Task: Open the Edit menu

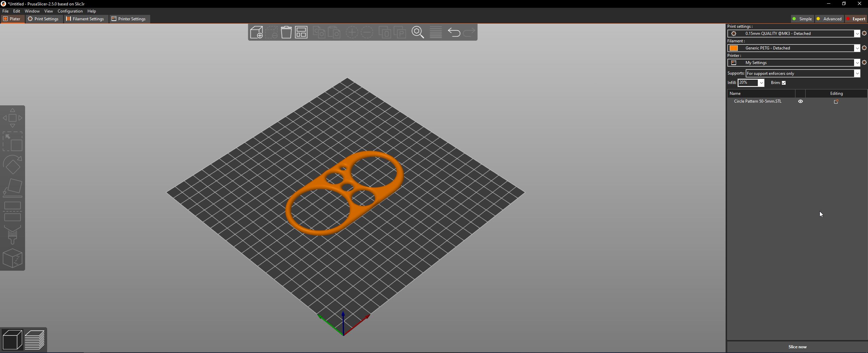Action: (x=17, y=11)
